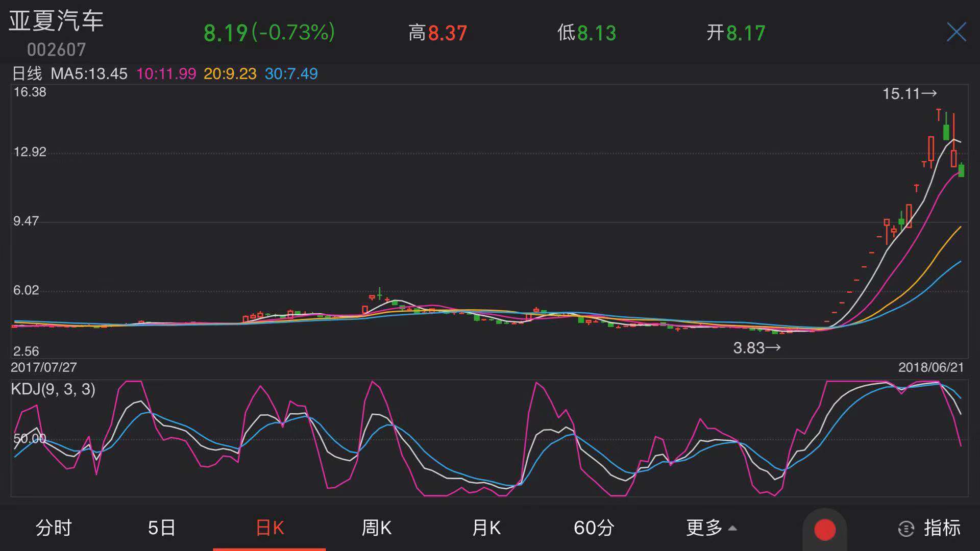Viewport: 980px width, 551px height.
Task: Expand the 更多 dropdown
Action: (712, 528)
